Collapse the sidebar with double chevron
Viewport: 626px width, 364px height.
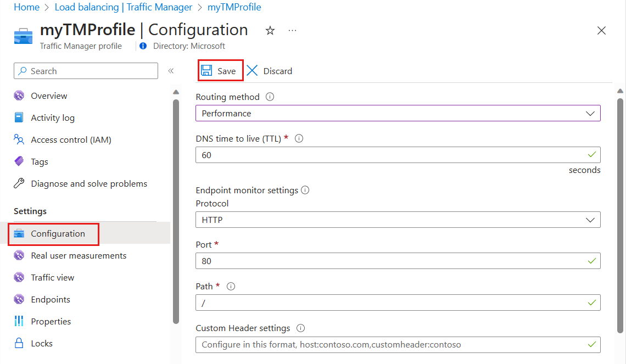[x=171, y=71]
